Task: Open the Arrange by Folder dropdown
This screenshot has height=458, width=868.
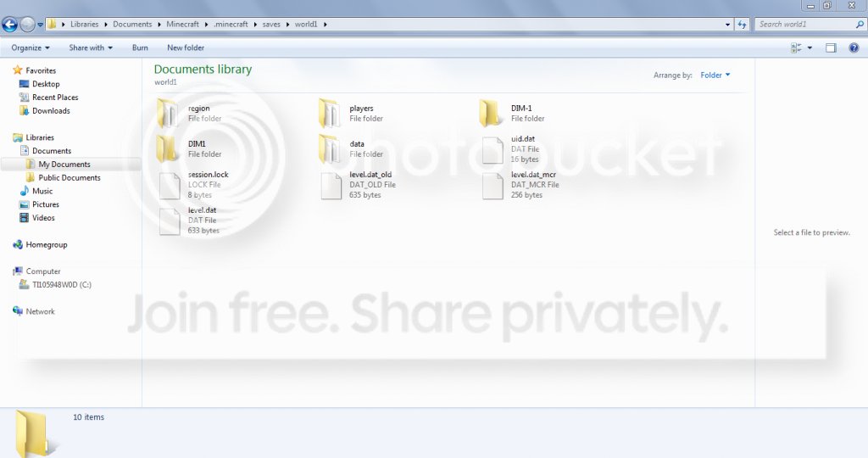Action: (715, 75)
